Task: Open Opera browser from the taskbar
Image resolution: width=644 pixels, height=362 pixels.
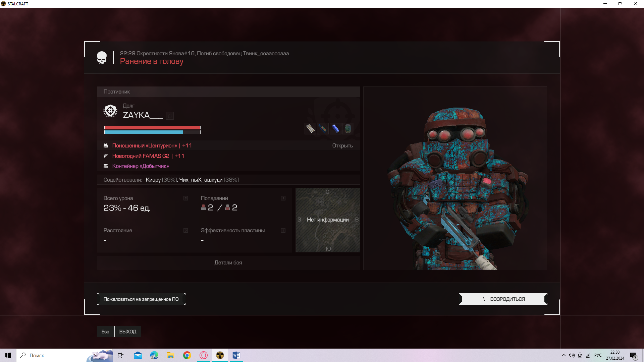Action: pyautogui.click(x=204, y=355)
